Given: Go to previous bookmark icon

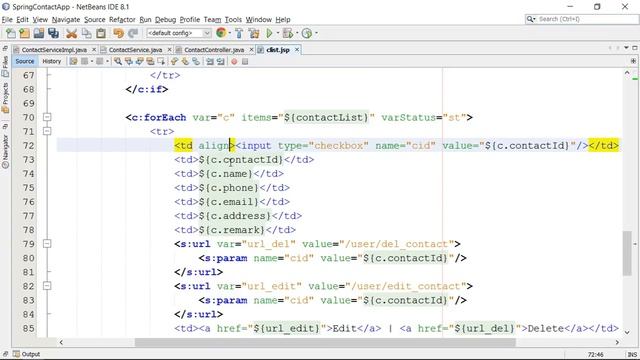Looking at the screenshot, I should point(174,61).
